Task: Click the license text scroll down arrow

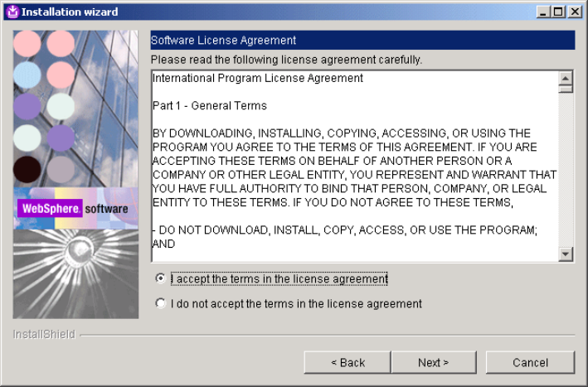Action: point(566,254)
